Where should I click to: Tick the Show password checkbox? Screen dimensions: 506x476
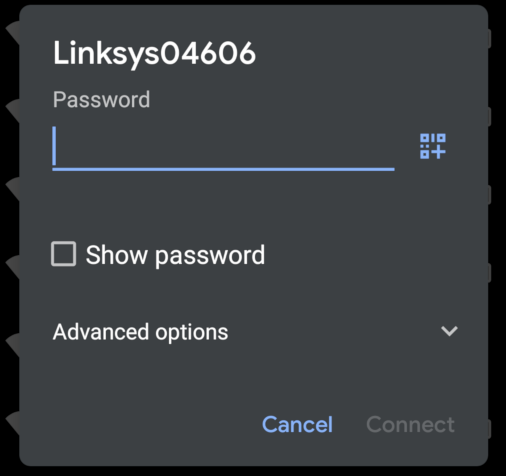tap(63, 254)
